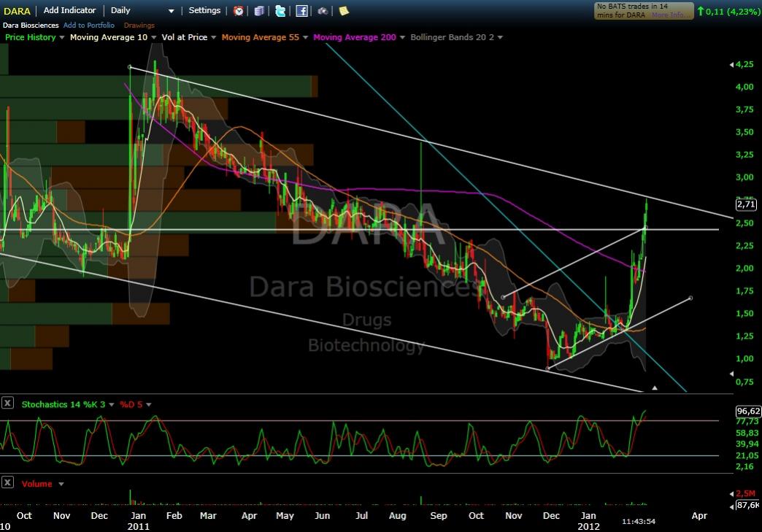762x532 pixels.
Task: Click the white up-arrow marker on chart
Action: coord(655,388)
